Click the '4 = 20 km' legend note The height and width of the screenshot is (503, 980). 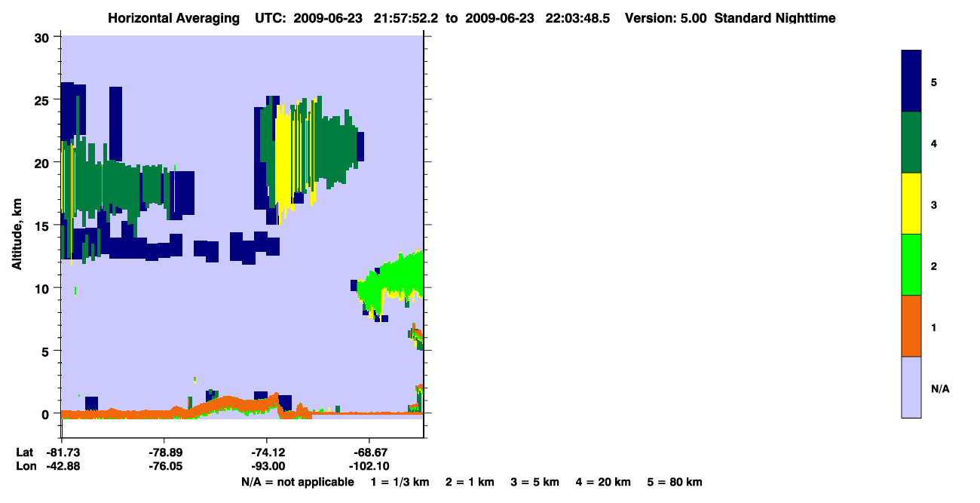point(603,482)
